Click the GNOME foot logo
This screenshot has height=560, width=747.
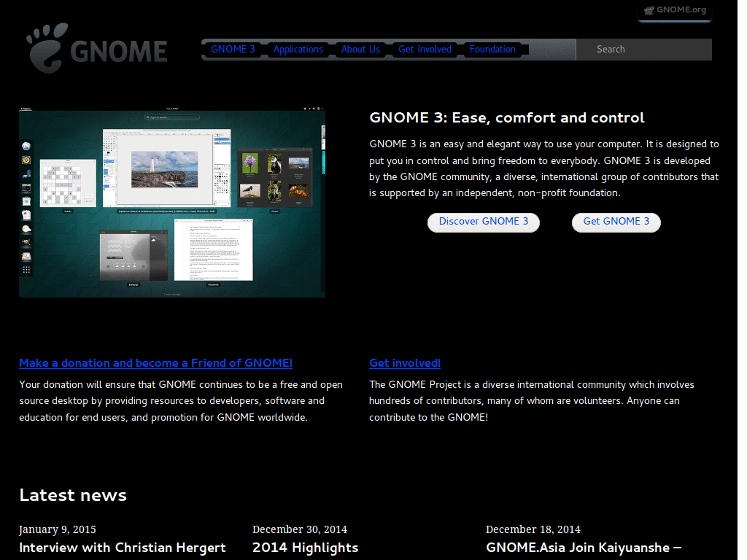tap(45, 46)
